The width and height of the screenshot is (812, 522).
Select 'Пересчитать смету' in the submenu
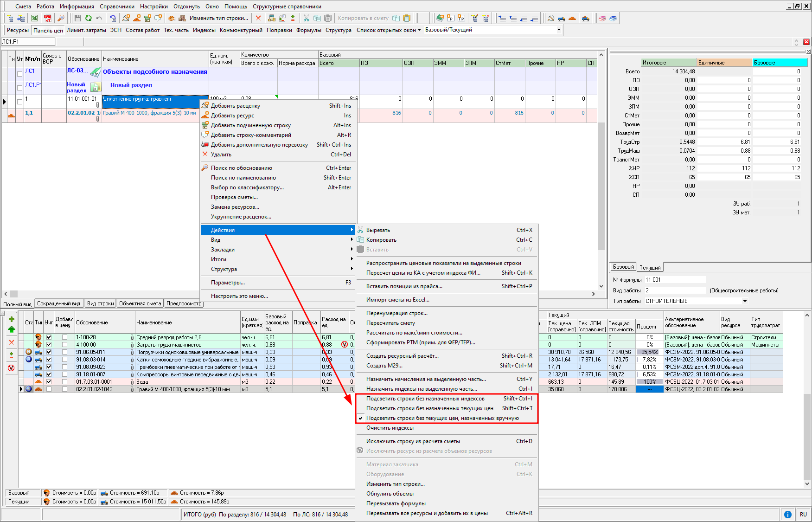click(x=390, y=323)
